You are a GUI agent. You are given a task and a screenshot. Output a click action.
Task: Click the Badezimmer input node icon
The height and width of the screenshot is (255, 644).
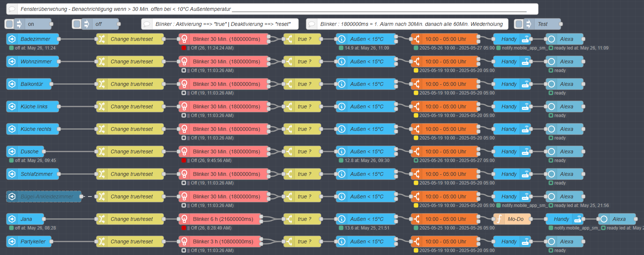(12, 39)
